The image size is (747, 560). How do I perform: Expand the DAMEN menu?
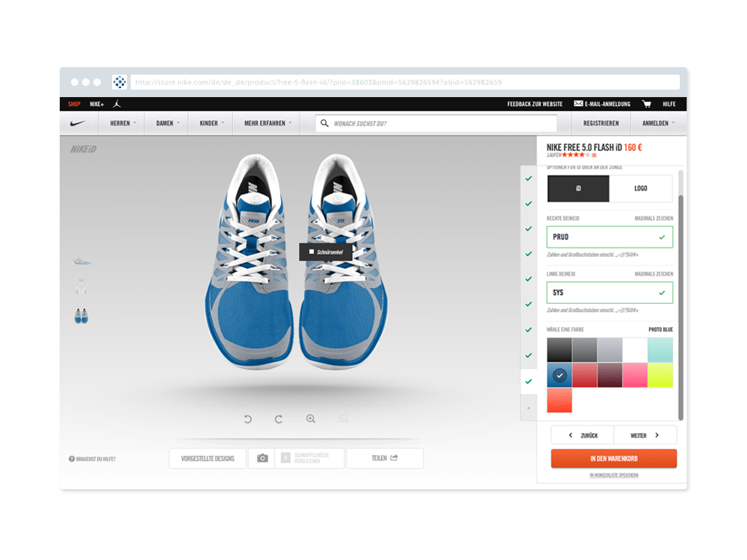pos(167,123)
